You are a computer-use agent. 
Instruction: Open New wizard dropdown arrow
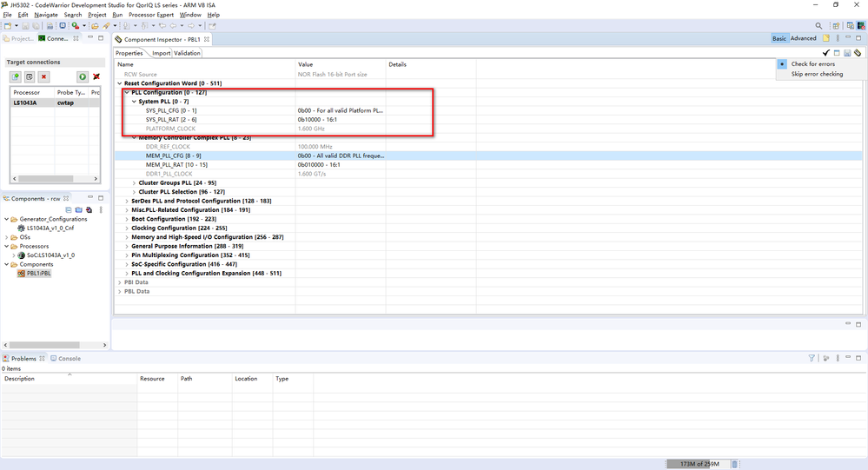[16, 25]
